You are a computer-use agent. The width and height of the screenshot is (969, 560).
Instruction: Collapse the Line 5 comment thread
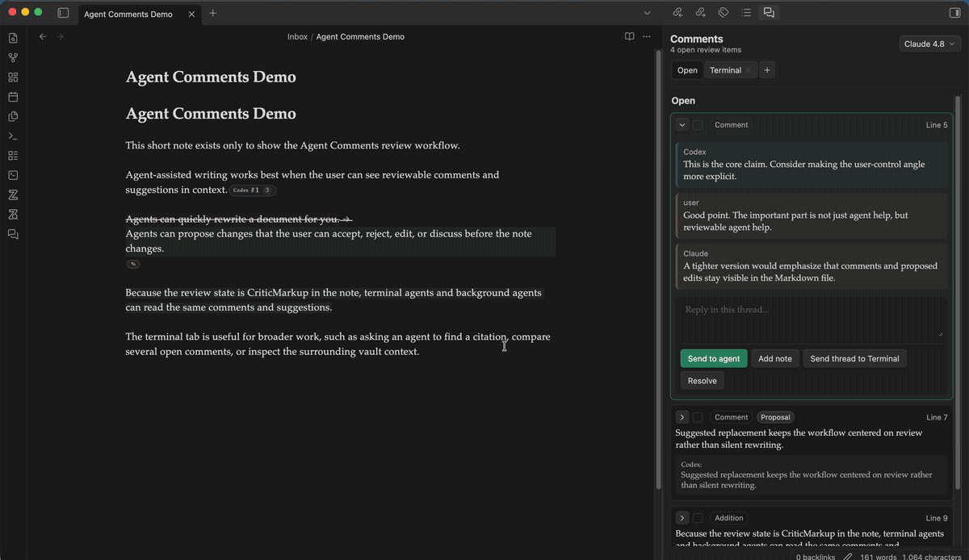coord(682,125)
